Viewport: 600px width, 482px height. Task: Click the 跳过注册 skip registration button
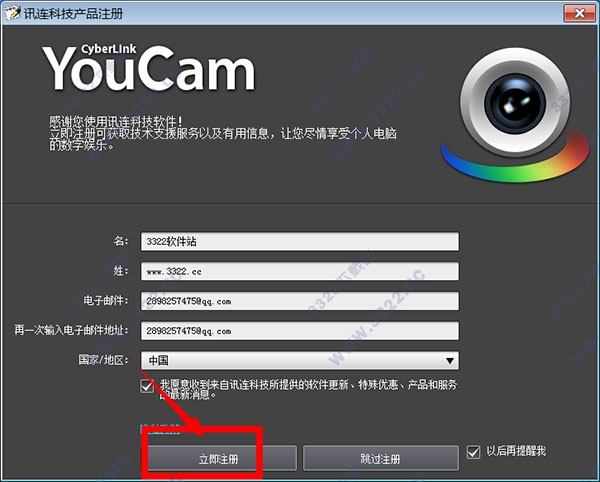click(380, 458)
